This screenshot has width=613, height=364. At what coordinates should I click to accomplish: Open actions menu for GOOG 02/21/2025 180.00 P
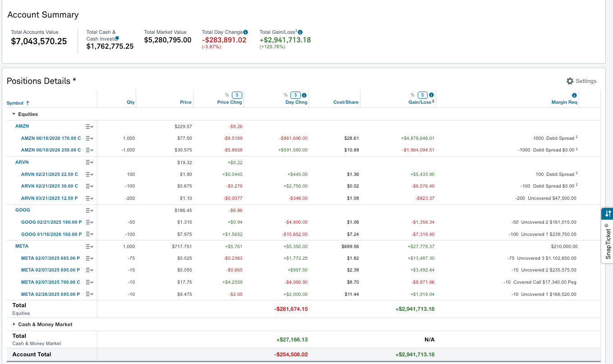point(89,222)
